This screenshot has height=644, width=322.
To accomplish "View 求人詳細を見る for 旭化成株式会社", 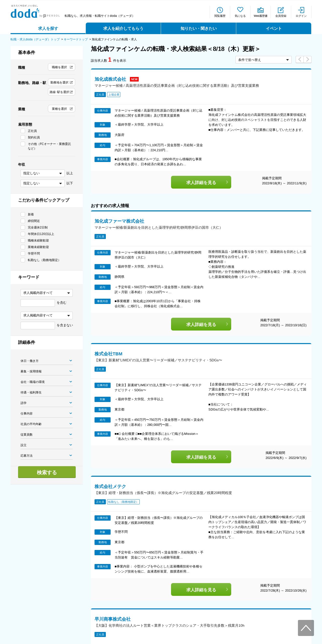I will click(201, 182).
